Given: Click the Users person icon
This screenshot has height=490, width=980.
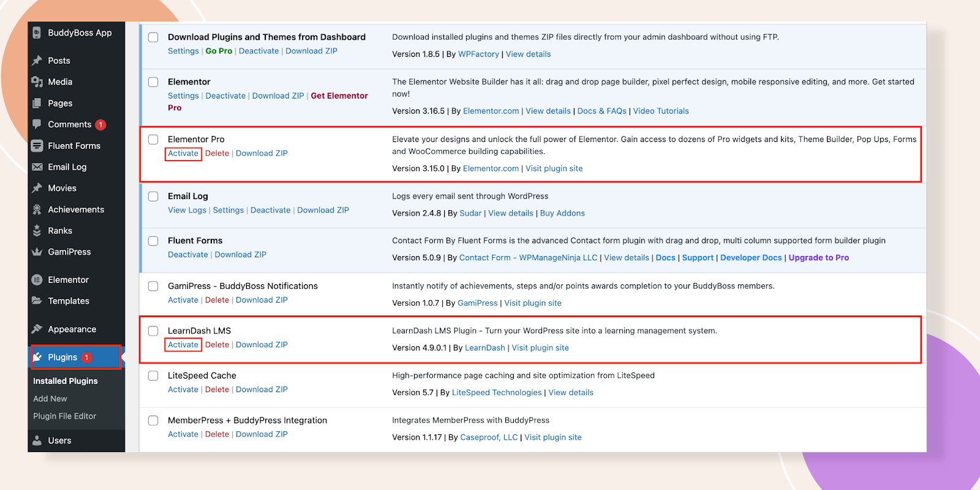Looking at the screenshot, I should coord(37,440).
